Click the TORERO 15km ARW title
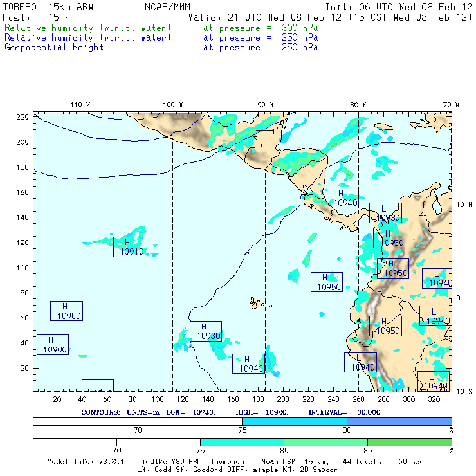 coord(48,7)
